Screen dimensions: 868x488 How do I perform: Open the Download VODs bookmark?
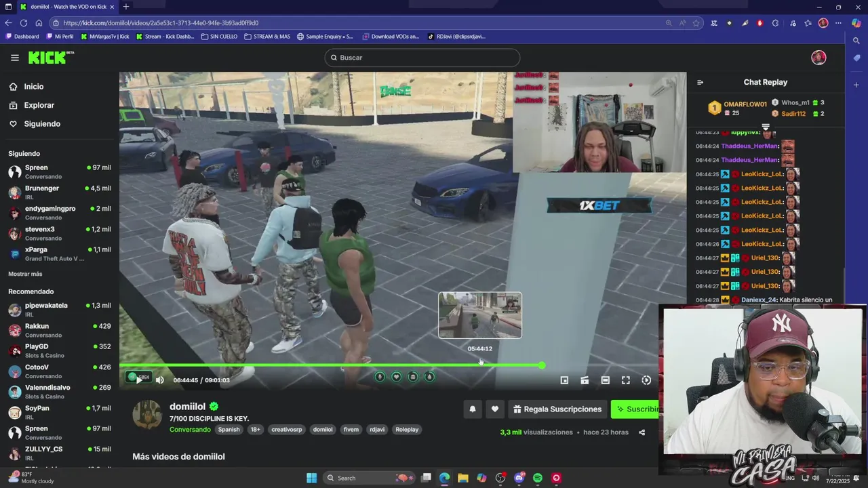click(391, 37)
